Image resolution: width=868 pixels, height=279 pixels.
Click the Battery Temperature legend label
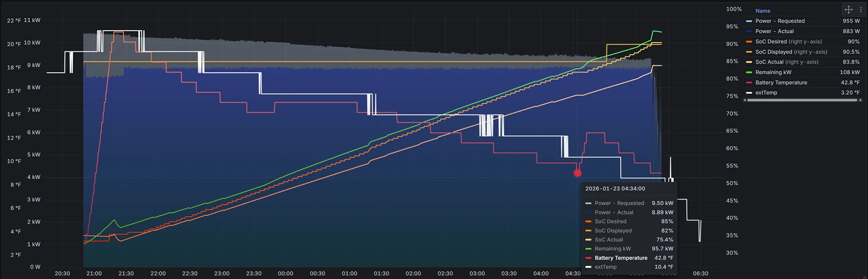point(781,82)
